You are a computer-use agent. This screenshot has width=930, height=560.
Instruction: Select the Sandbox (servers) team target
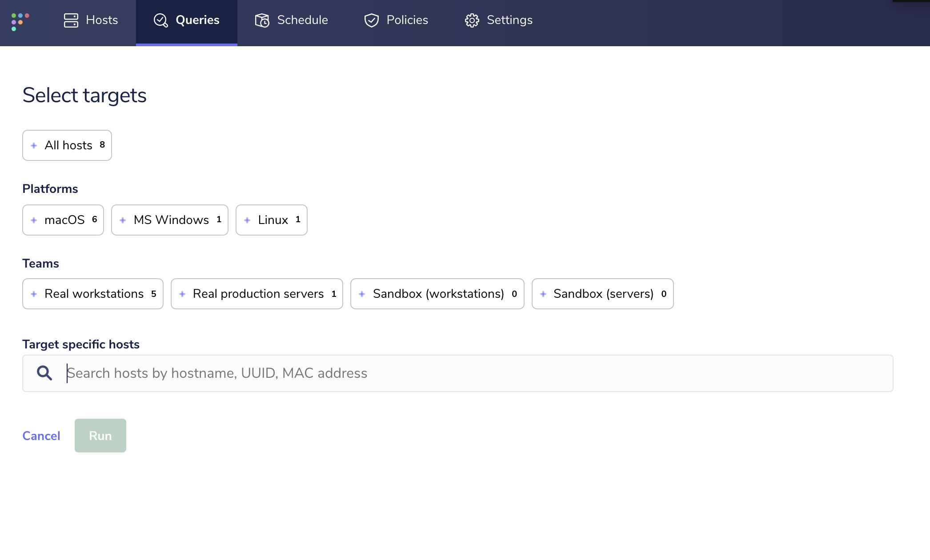(x=602, y=294)
